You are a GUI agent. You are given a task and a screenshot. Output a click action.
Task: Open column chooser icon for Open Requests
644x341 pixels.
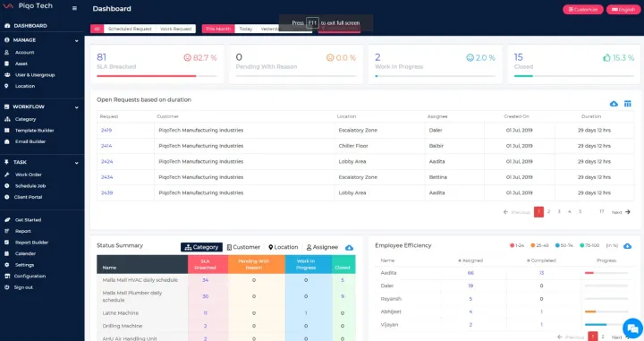628,104
